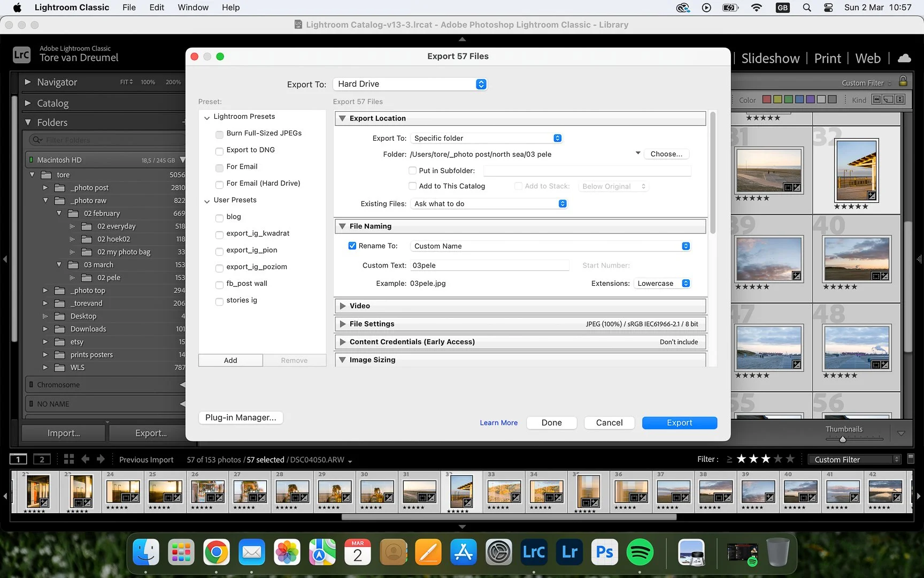Check the For Email (Hard Drive) preset
Viewport: 924px width, 578px height.
(219, 185)
